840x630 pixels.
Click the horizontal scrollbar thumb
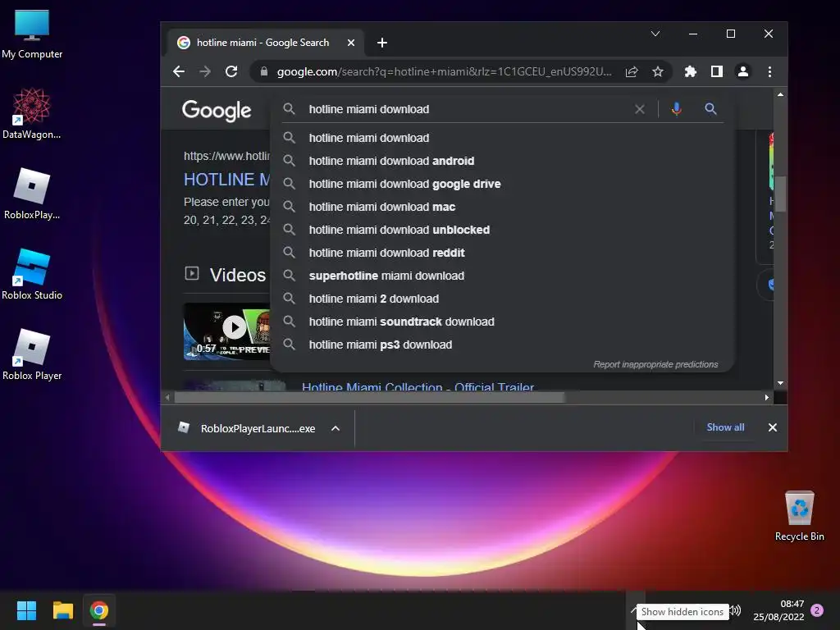pos(370,398)
